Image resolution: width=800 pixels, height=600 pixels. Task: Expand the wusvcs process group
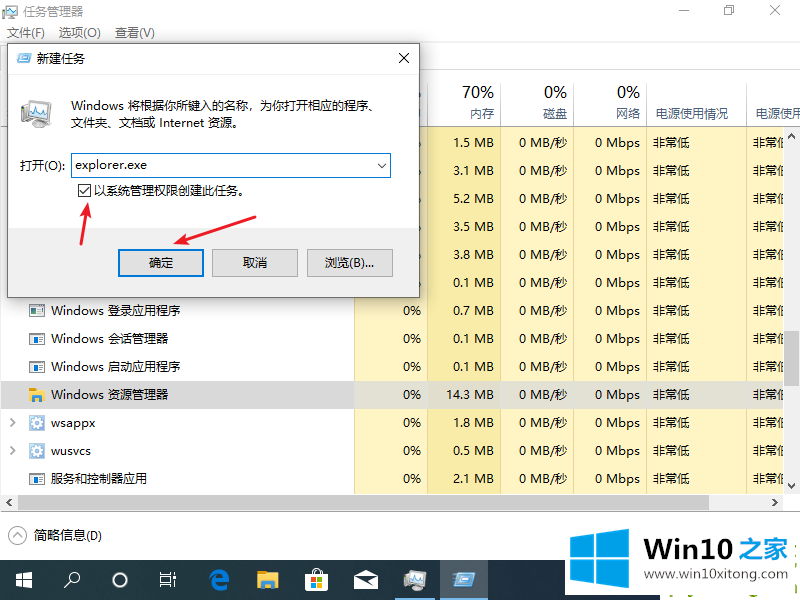click(13, 451)
